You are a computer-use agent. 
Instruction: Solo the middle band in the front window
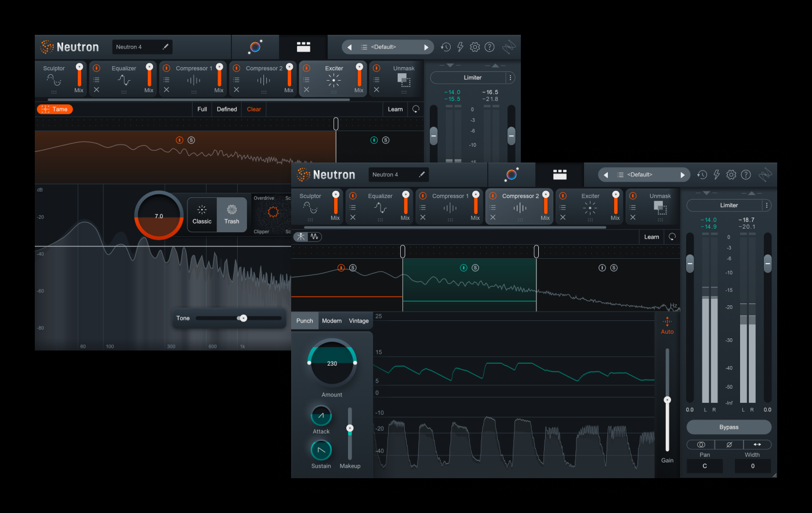pyautogui.click(x=476, y=268)
